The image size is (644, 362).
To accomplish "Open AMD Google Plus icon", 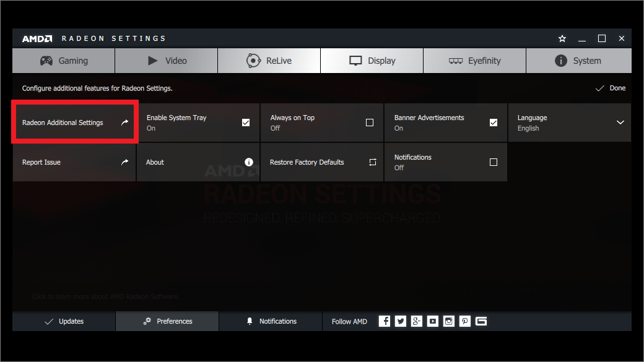I will (417, 321).
